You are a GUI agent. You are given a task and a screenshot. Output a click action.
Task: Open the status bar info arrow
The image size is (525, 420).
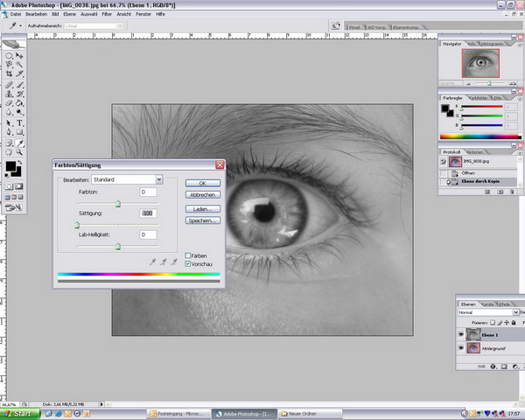pos(101,404)
